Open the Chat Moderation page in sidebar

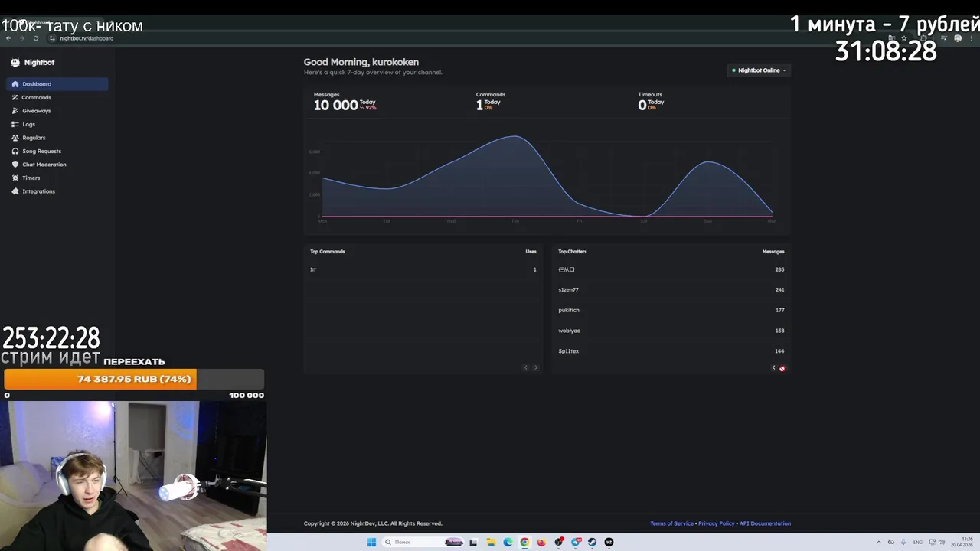[57, 165]
